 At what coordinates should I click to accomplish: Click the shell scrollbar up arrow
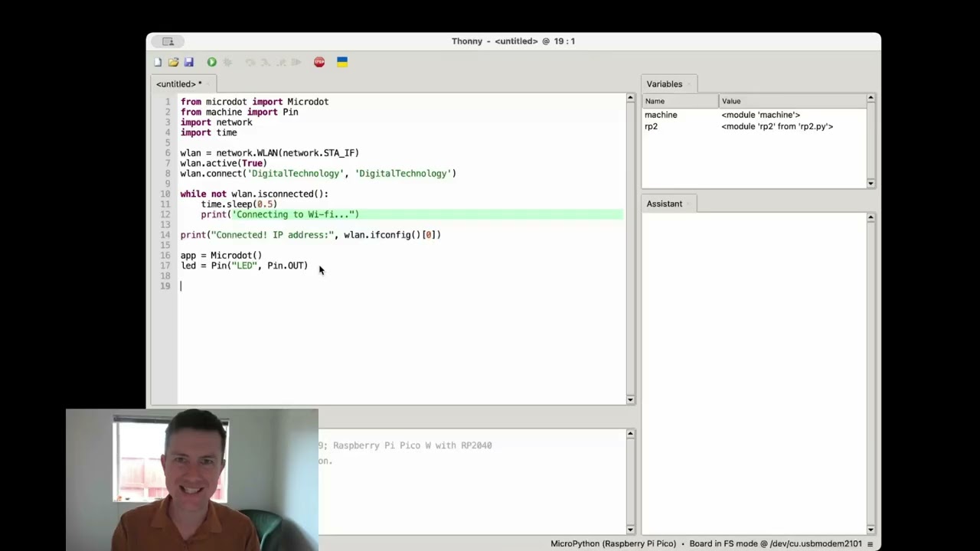(x=631, y=434)
